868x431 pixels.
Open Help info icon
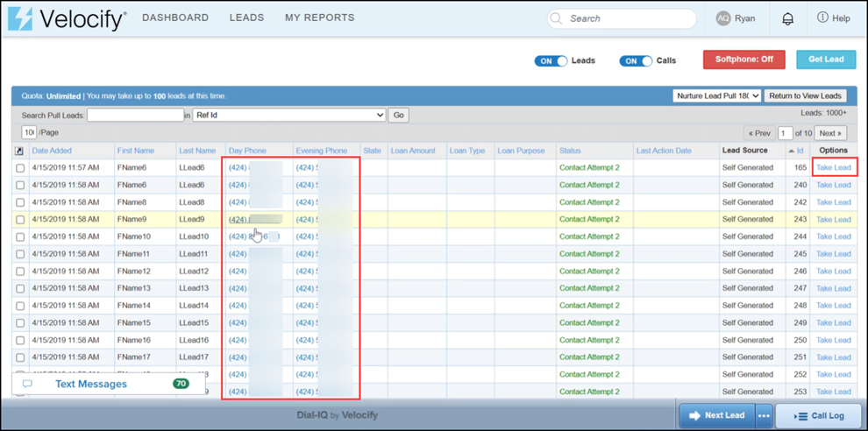pos(822,18)
